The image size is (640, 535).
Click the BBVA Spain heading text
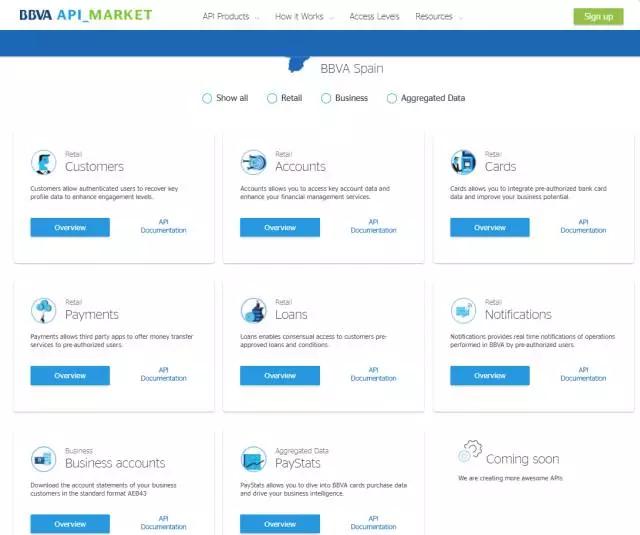(x=352, y=69)
